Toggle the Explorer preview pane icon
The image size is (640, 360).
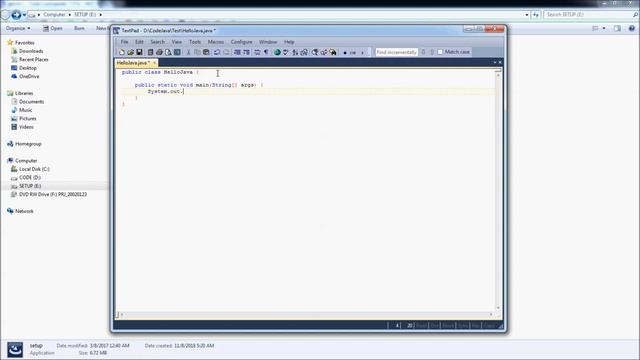(617, 28)
